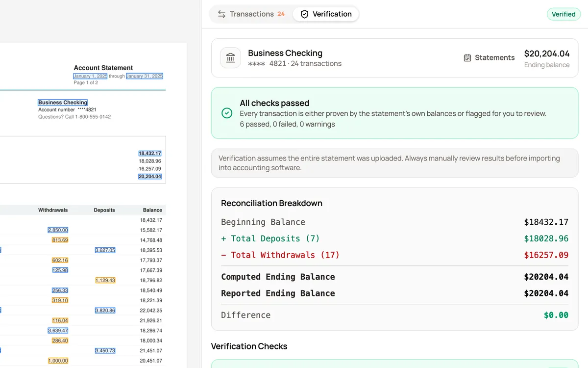588x368 pixels.
Task: Select withdrawal amount 1,000.00
Action: [58, 361]
